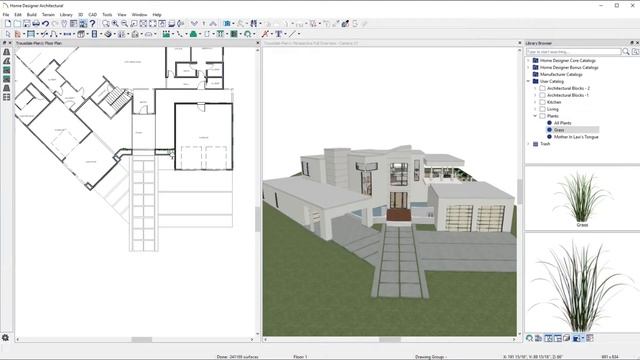Expand the Living folder
This screenshot has width=640, height=360.
536,109
